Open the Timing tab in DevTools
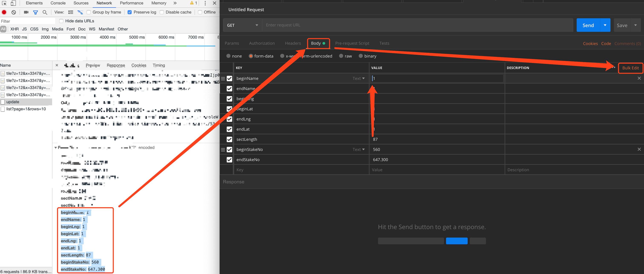644x274 pixels. click(x=159, y=65)
